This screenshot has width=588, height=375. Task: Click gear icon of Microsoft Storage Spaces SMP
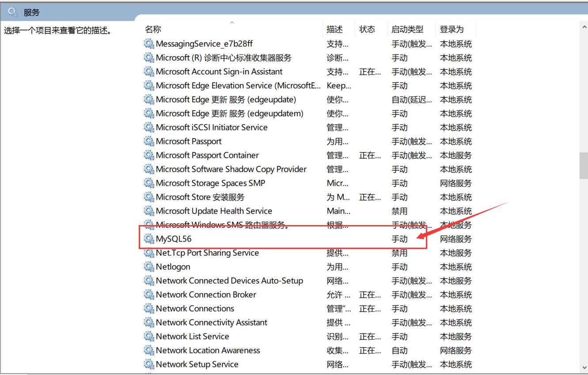[149, 183]
